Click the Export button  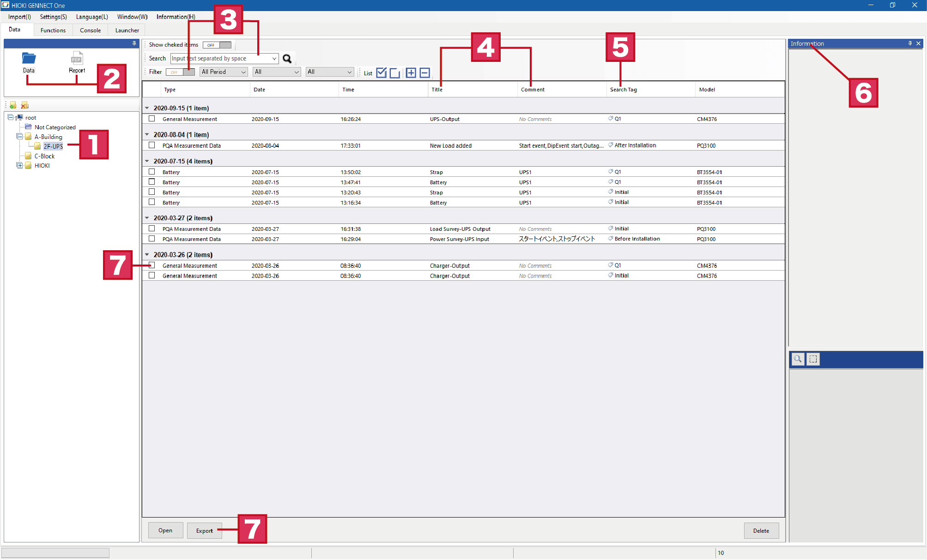pos(204,530)
